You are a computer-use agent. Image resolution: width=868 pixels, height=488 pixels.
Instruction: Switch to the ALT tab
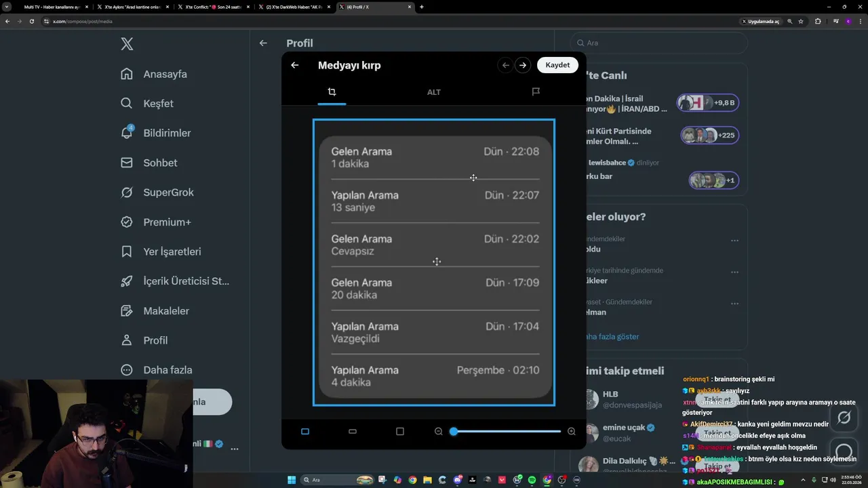point(434,92)
